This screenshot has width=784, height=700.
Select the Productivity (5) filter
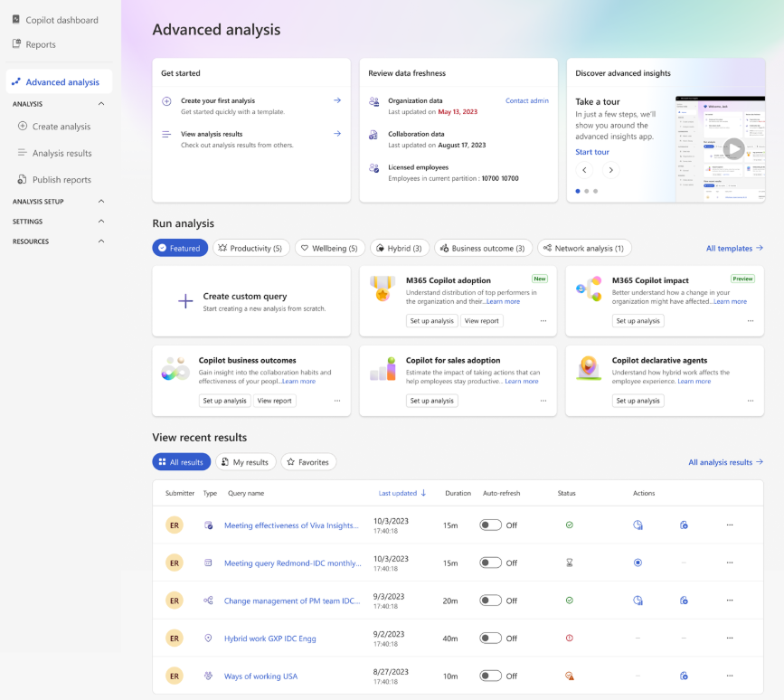pos(251,248)
